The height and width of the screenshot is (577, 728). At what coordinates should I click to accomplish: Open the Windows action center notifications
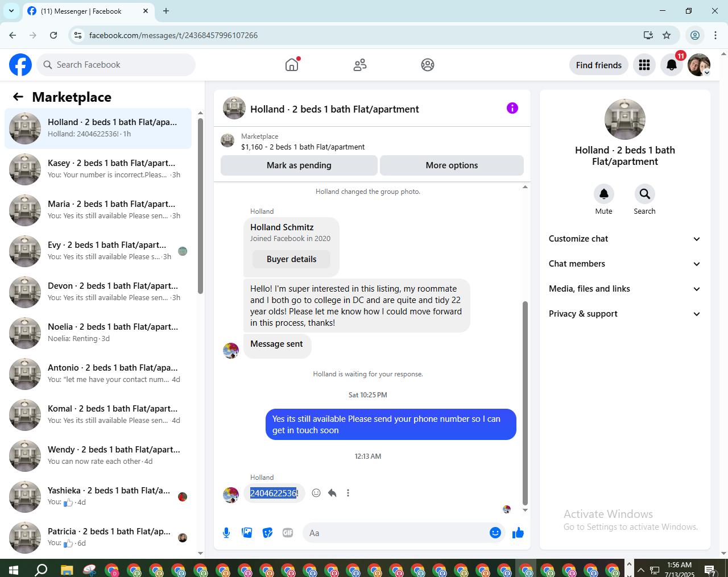[x=710, y=570]
